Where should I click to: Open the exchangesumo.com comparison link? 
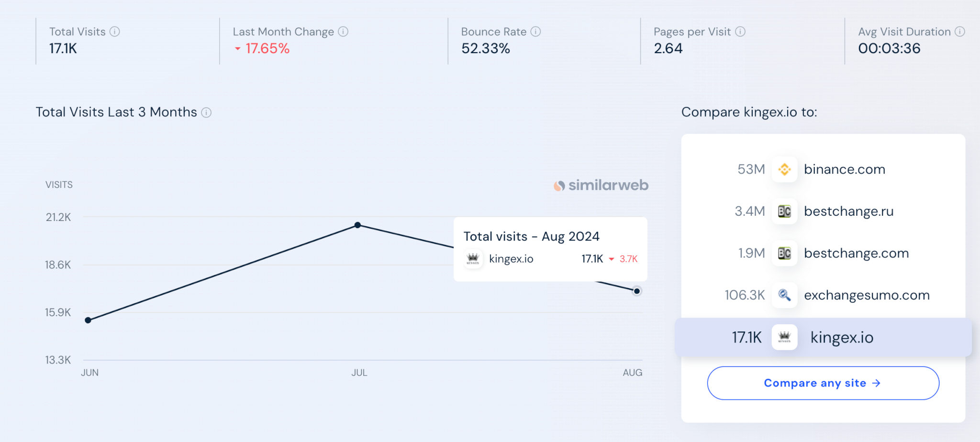point(867,295)
